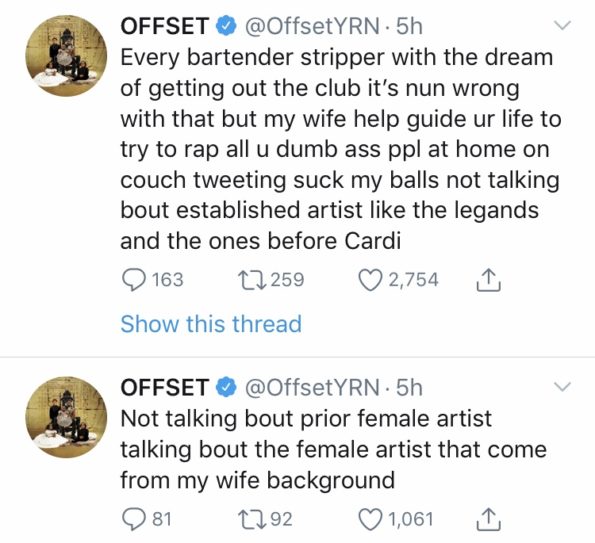Image resolution: width=595 pixels, height=543 pixels.
Task: Expand the first tweet's chevron options menu
Action: pyautogui.click(x=562, y=25)
